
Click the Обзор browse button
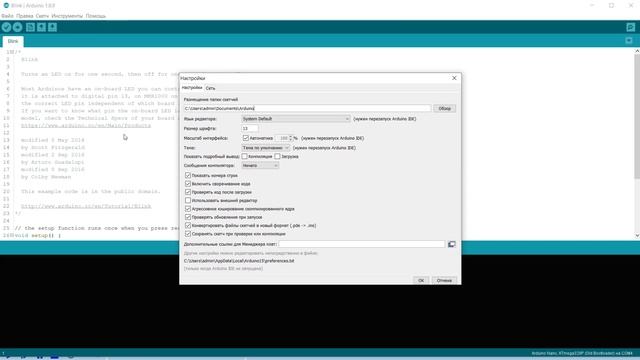click(x=444, y=109)
